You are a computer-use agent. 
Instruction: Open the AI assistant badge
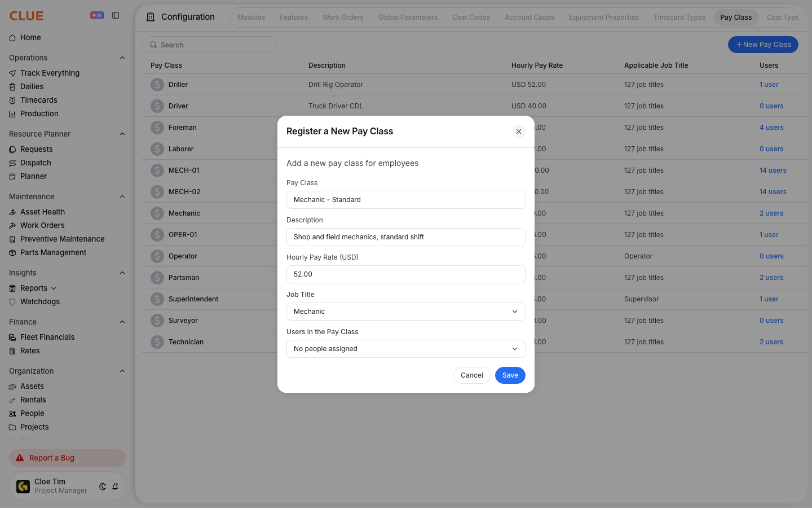(97, 16)
